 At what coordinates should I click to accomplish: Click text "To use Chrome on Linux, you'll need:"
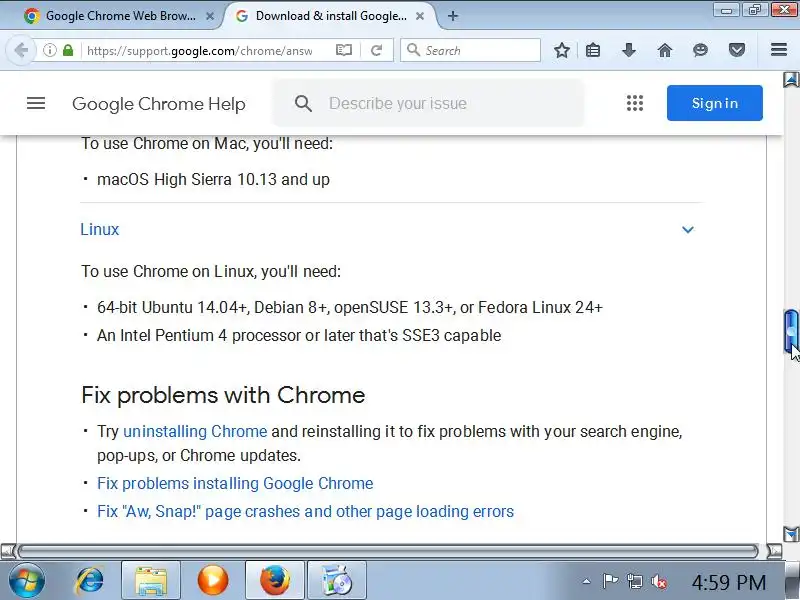(211, 271)
